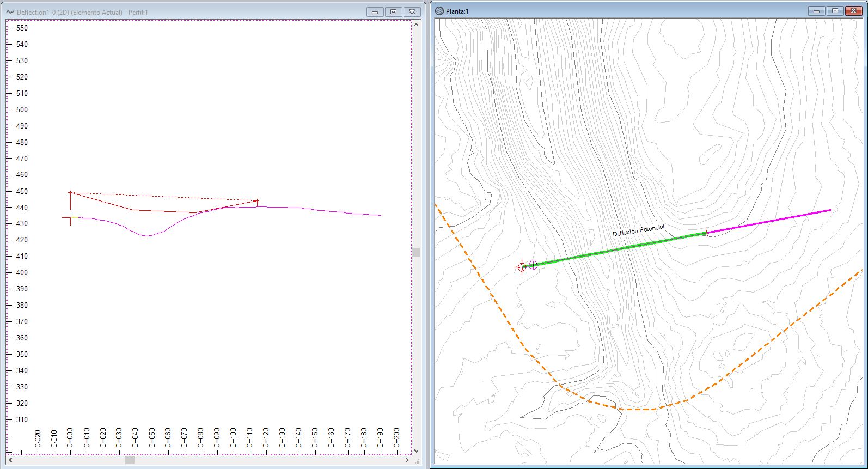Click the profile horizontal scrollbar right arrow

[407, 460]
